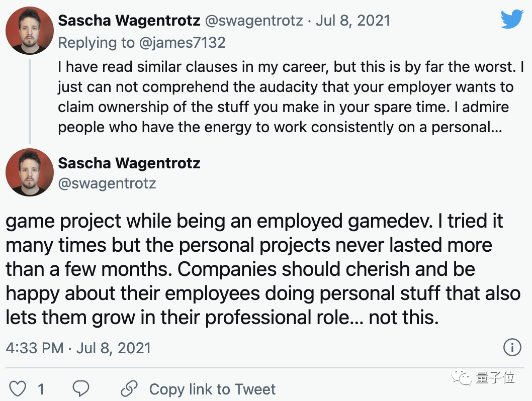Open the parent tweet text about similar clauses
532x401 pixels.
285,97
